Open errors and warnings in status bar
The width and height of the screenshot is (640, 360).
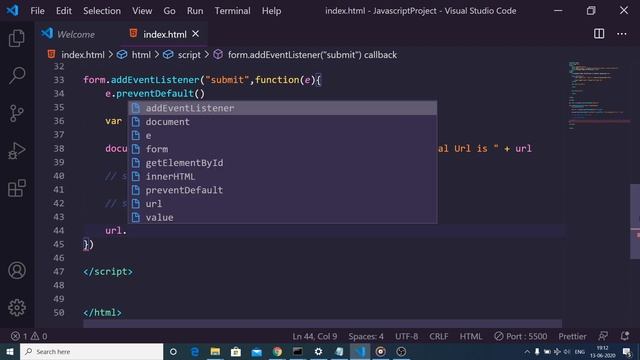[29, 336]
